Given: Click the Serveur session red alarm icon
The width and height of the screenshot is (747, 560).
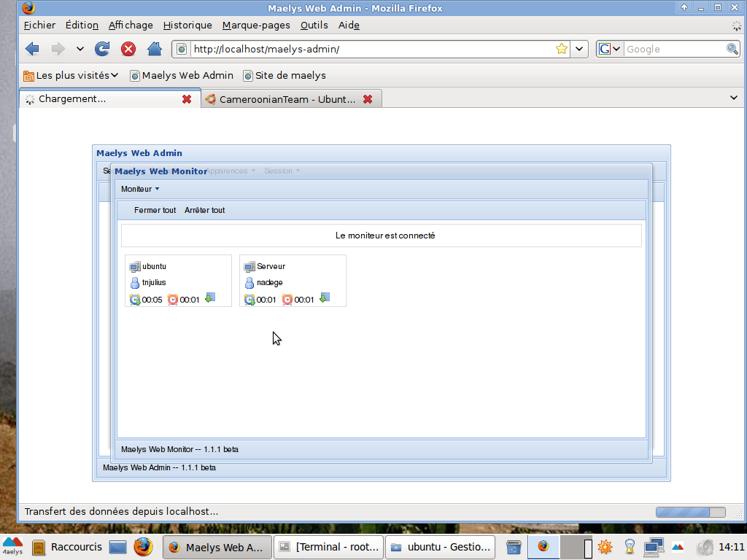Looking at the screenshot, I should click(287, 300).
